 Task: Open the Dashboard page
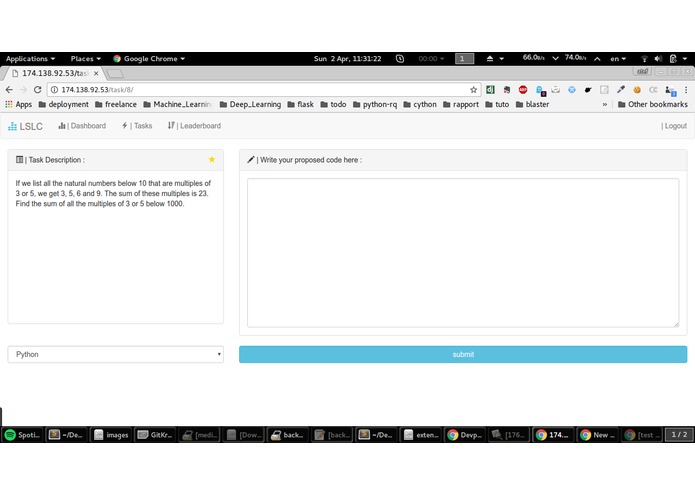click(82, 126)
